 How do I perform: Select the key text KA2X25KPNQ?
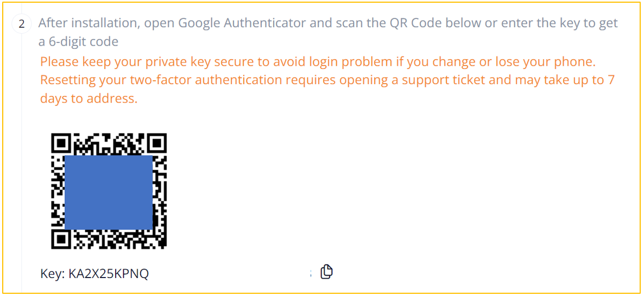click(109, 274)
